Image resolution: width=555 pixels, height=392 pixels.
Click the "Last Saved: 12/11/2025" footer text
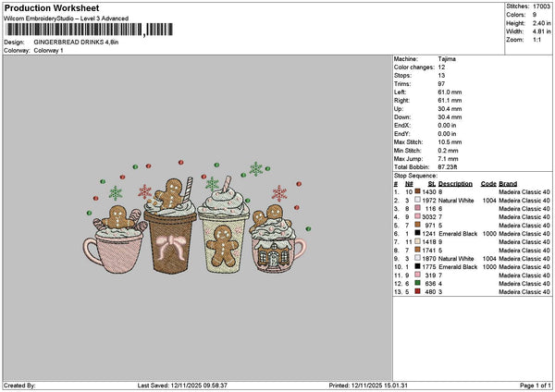(x=182, y=386)
